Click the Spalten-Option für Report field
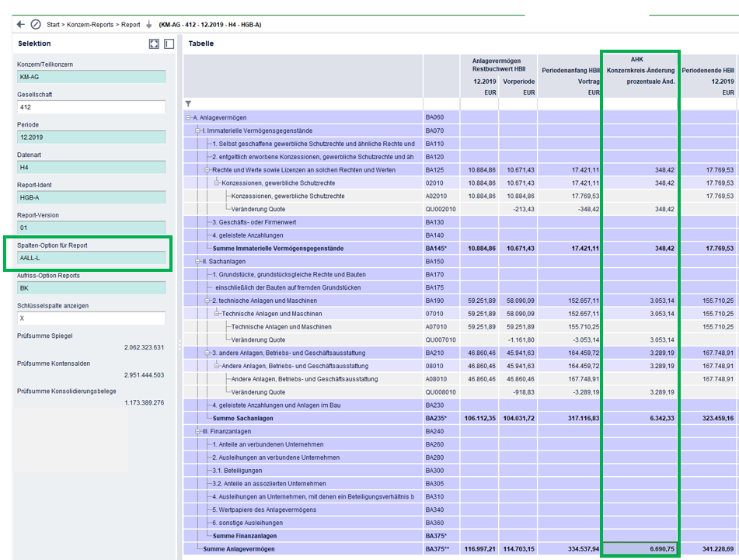 [91, 258]
